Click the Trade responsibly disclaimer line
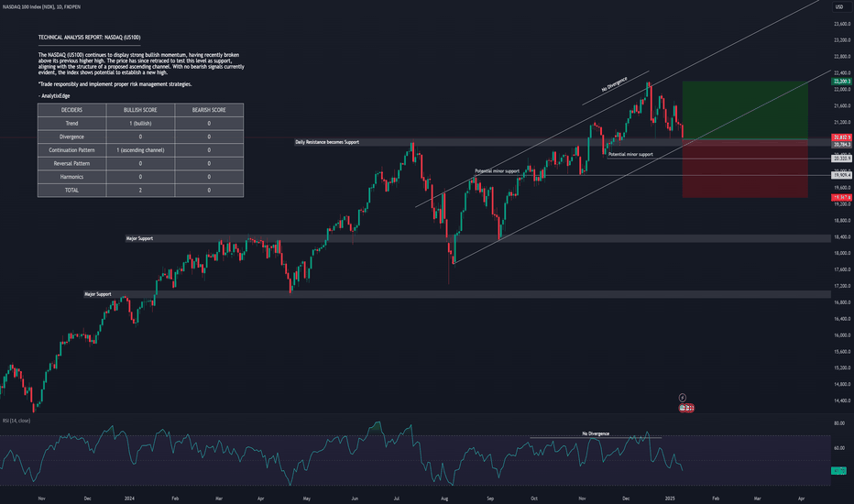The width and height of the screenshot is (854, 504). [x=115, y=84]
